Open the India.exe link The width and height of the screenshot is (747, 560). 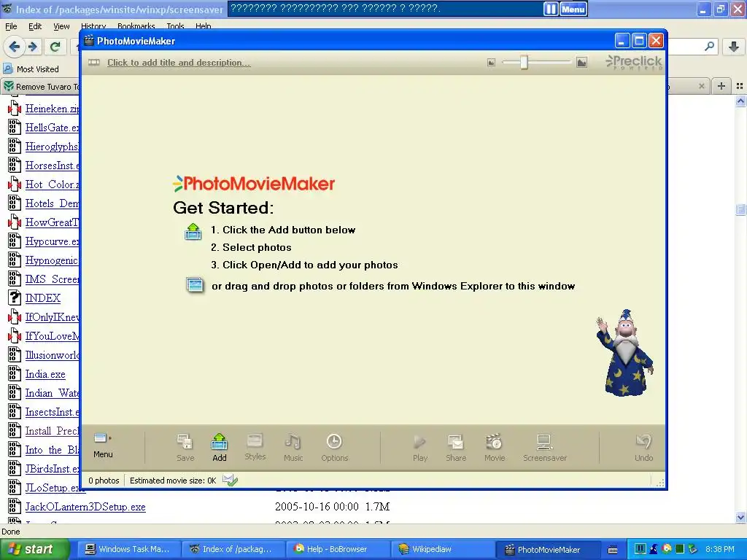45,374
